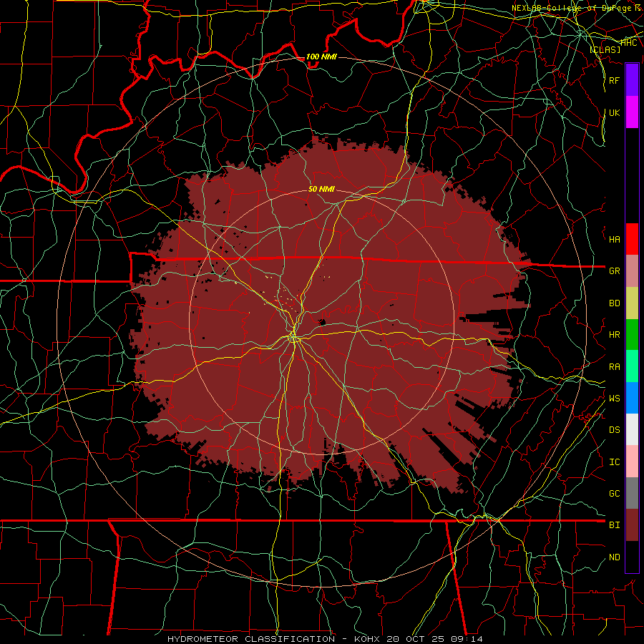
Task: Click the "100 NMI" range ring label
Action: (x=321, y=57)
